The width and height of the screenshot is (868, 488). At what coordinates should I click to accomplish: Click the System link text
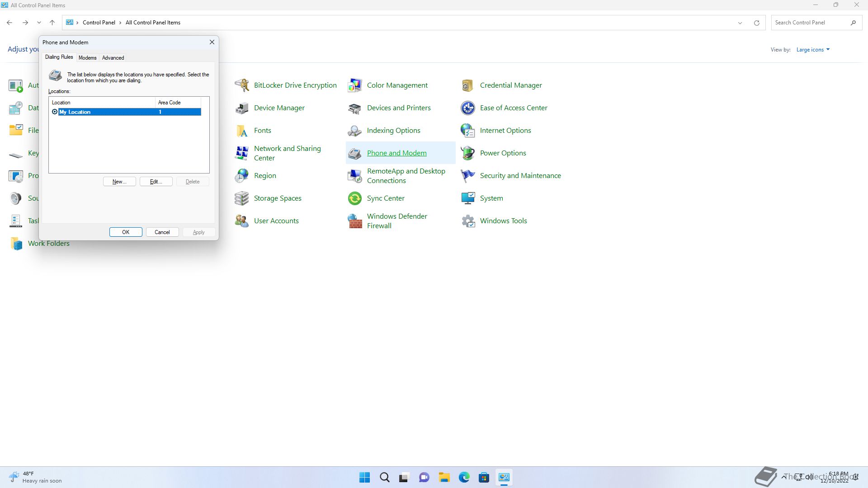click(x=491, y=198)
